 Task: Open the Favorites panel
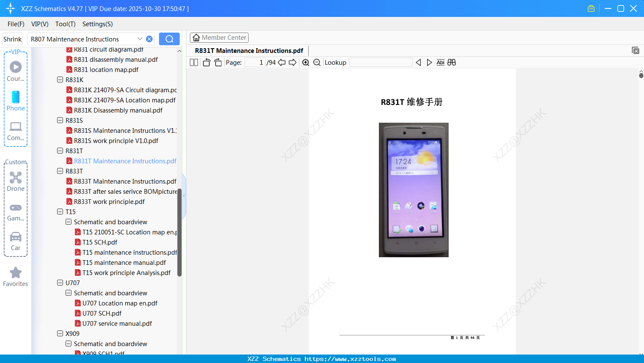15,276
